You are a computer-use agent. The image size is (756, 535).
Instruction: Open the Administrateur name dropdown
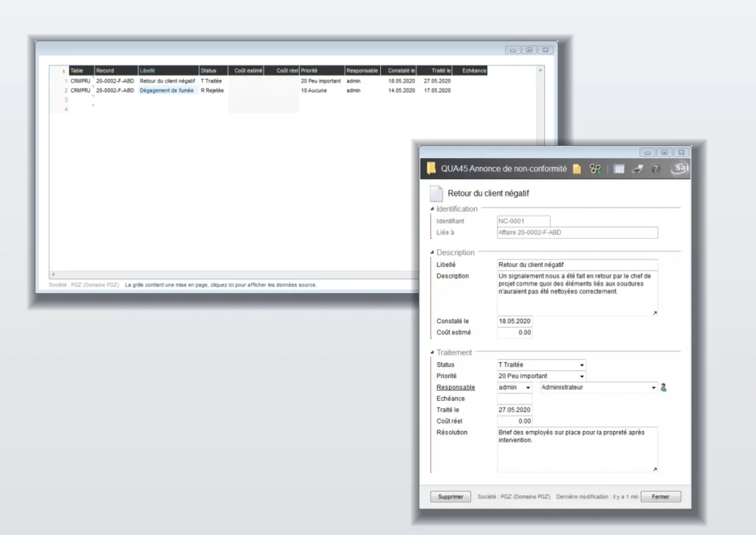coord(654,387)
